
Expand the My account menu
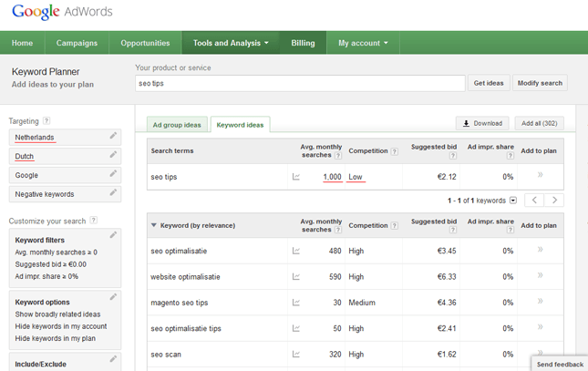point(363,43)
